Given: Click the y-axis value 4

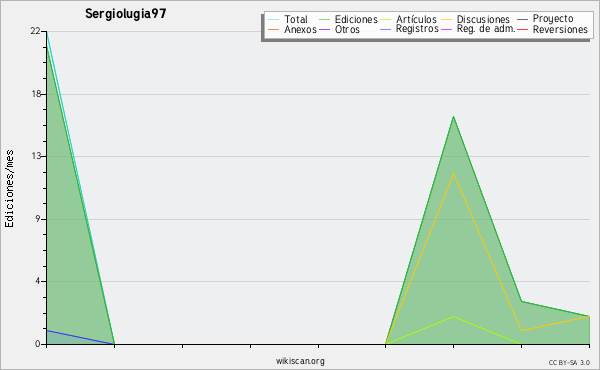Looking at the screenshot, I should [38, 281].
